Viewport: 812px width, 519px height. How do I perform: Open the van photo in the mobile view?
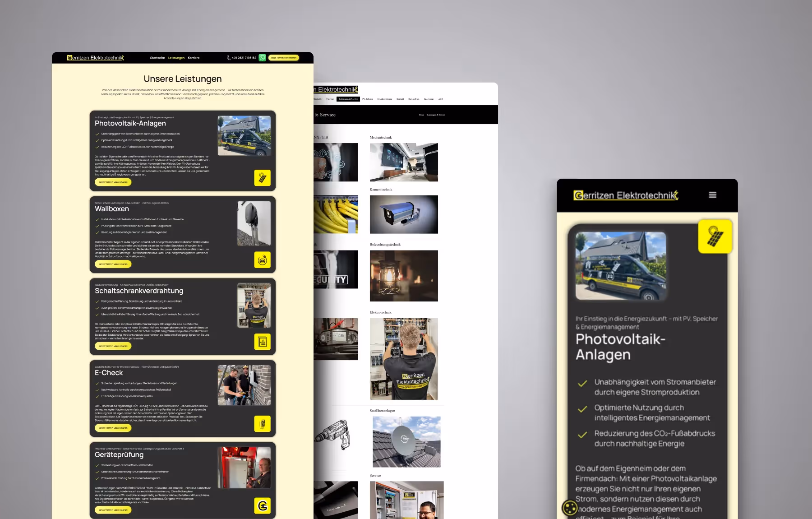[x=621, y=266]
